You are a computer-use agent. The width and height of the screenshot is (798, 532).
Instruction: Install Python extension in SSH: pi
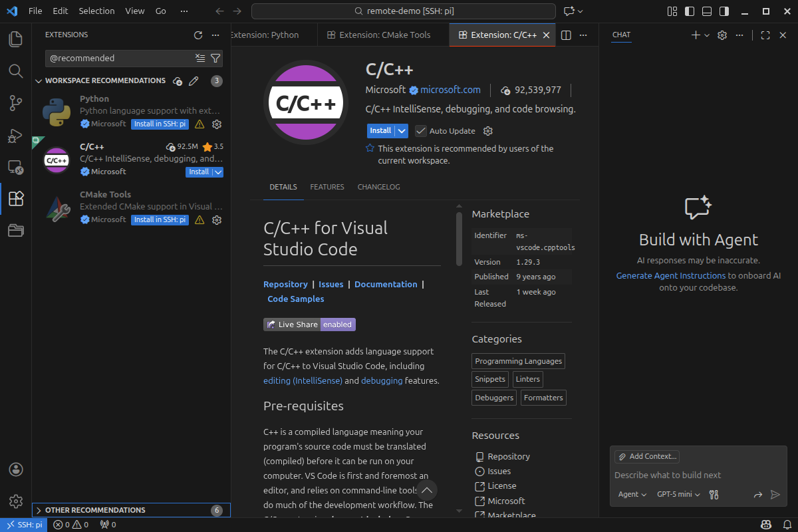[x=160, y=124]
